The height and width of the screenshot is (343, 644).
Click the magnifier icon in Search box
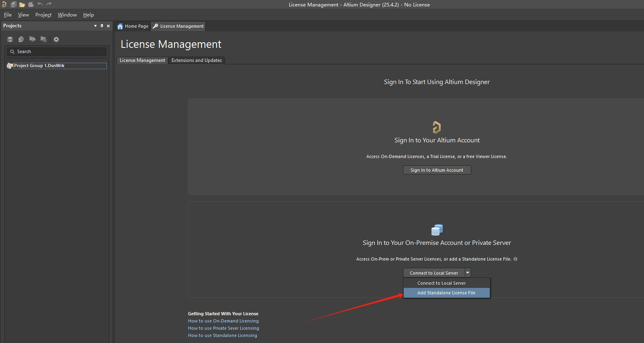click(x=12, y=51)
